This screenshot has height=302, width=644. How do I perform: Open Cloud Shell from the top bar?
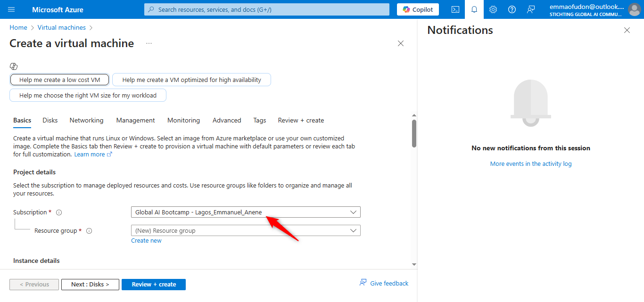tap(455, 9)
